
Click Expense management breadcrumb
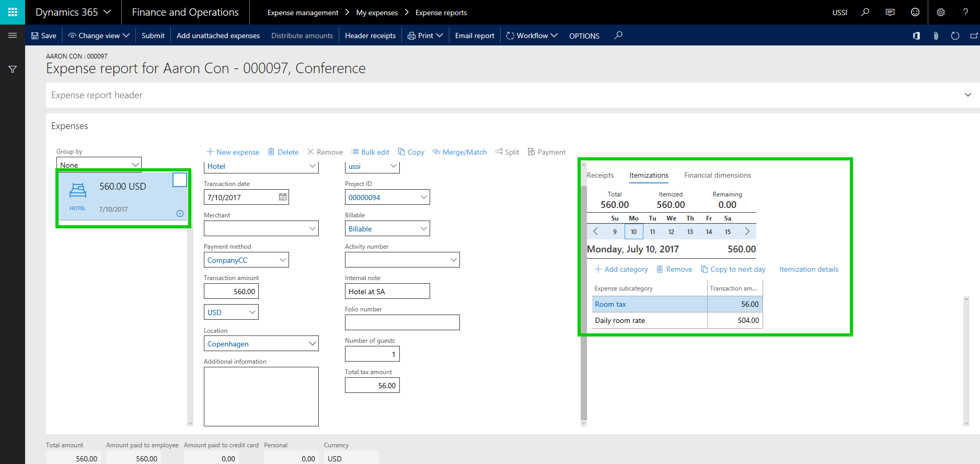pos(303,13)
